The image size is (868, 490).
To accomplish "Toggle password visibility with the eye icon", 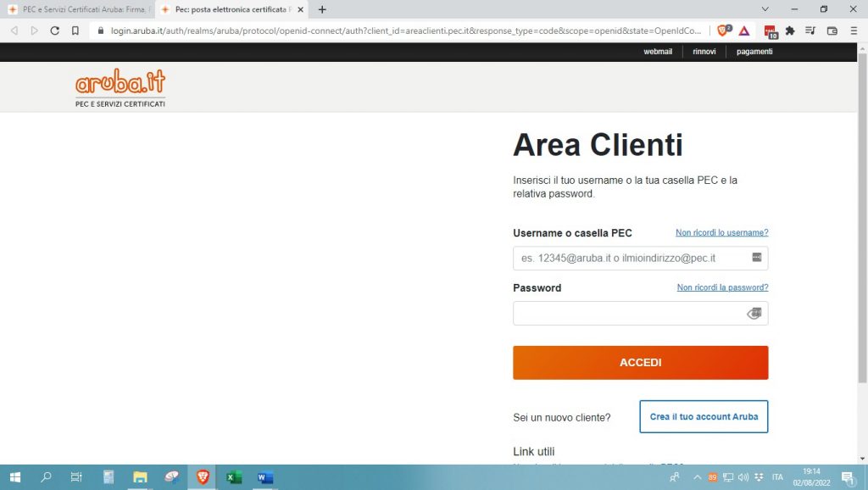I will click(x=754, y=313).
